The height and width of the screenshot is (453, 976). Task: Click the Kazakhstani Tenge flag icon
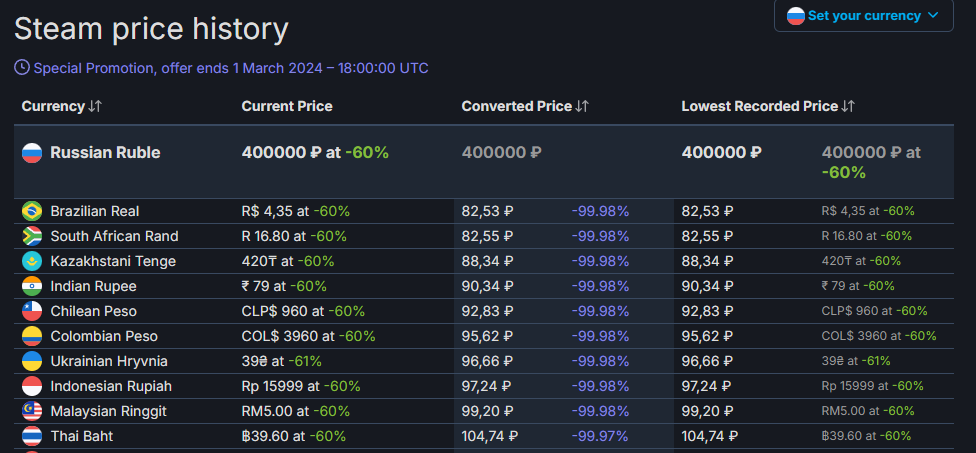tap(32, 261)
